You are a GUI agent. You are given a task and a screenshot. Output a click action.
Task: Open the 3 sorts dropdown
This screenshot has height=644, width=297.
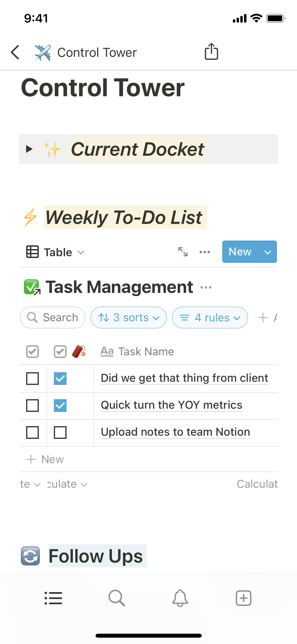pos(129,318)
